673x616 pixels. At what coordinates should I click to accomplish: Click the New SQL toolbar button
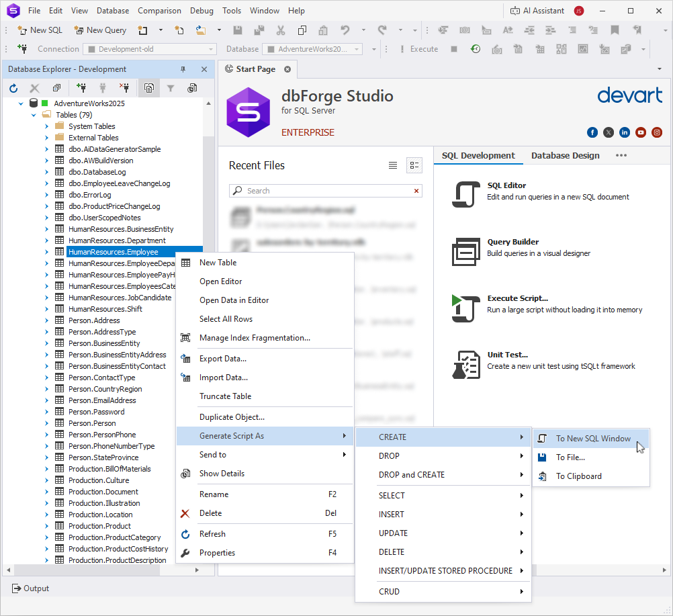(40, 30)
